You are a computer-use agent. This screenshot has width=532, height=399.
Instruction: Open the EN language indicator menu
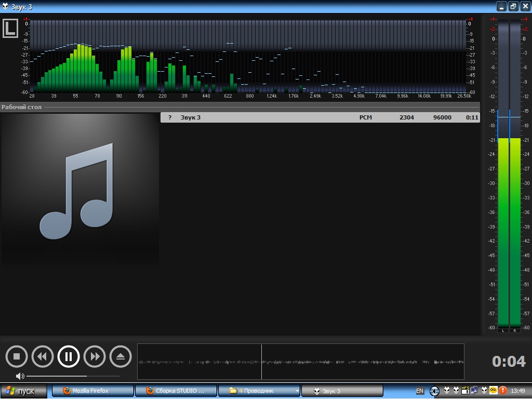(x=420, y=391)
